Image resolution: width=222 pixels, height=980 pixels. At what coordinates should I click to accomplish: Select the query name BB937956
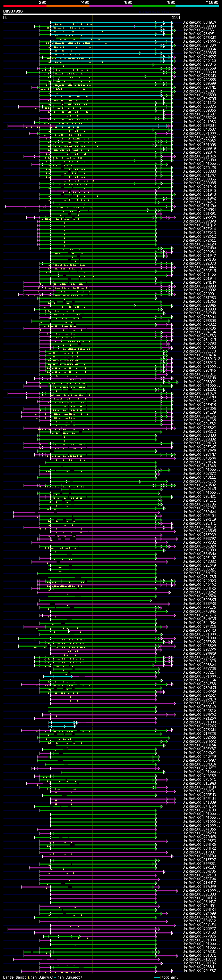[13, 11]
